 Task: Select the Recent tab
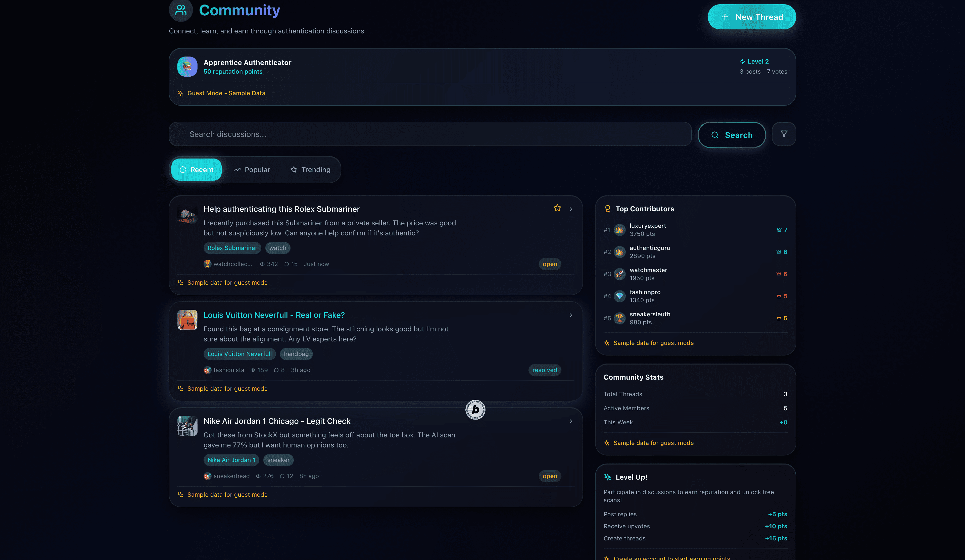tap(197, 170)
